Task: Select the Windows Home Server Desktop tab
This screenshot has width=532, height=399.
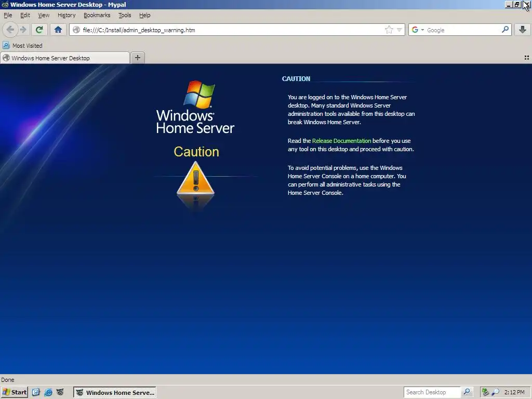Action: pyautogui.click(x=65, y=58)
